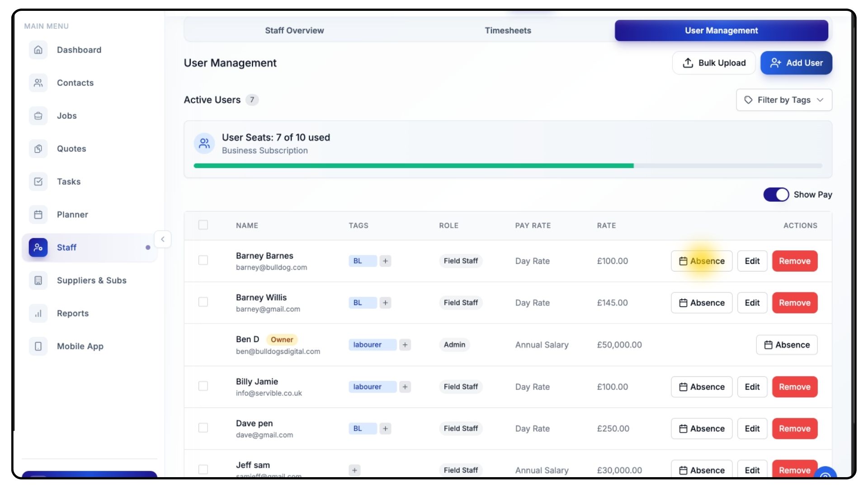
Task: Click the Jobs briefcase icon
Action: [38, 116]
